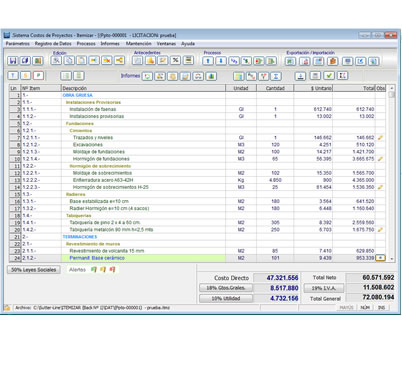The width and height of the screenshot is (402, 365).
Task: Click the Radieres subheading row
Action: [x=197, y=194]
